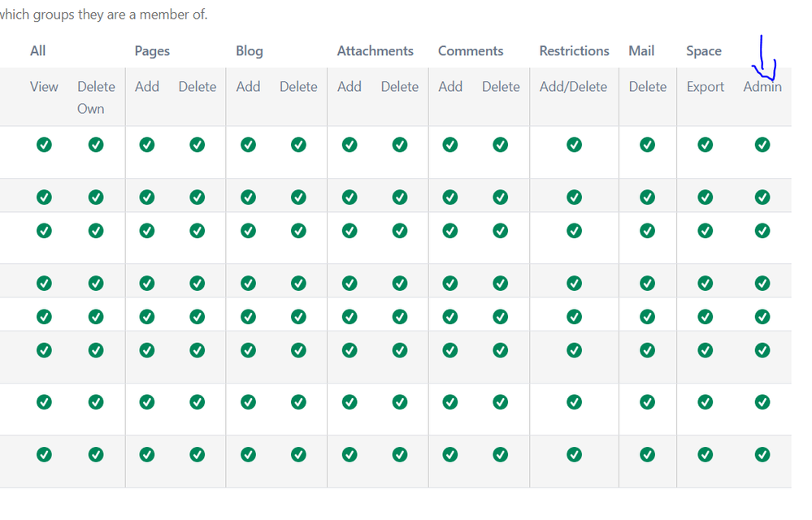Viewport: 812px width, 520px height.
Task: Click the first row's Blog Add checkmark
Action: coord(248,145)
